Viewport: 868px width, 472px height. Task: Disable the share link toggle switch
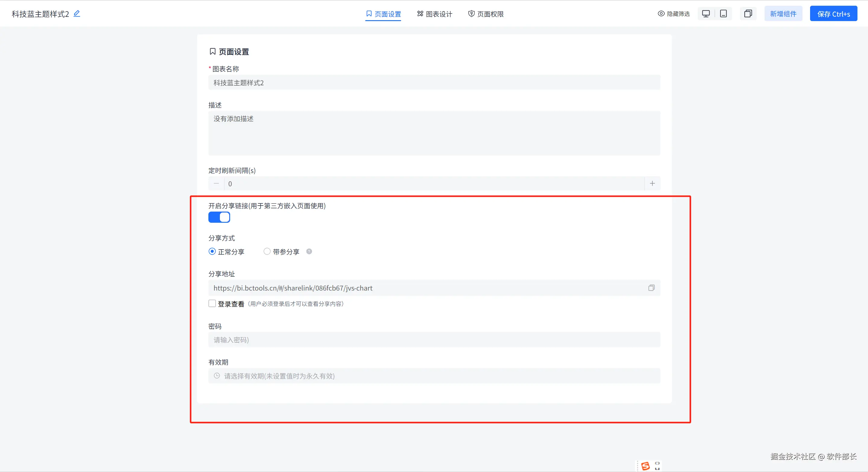click(x=219, y=218)
